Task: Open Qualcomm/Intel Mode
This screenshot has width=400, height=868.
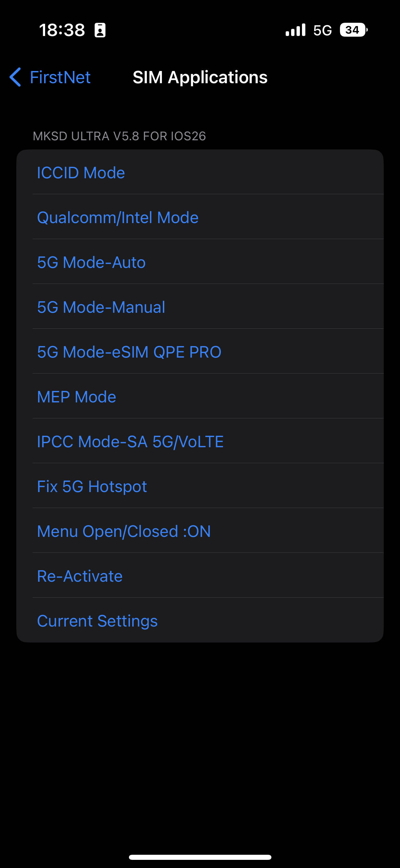Action: pos(117,217)
